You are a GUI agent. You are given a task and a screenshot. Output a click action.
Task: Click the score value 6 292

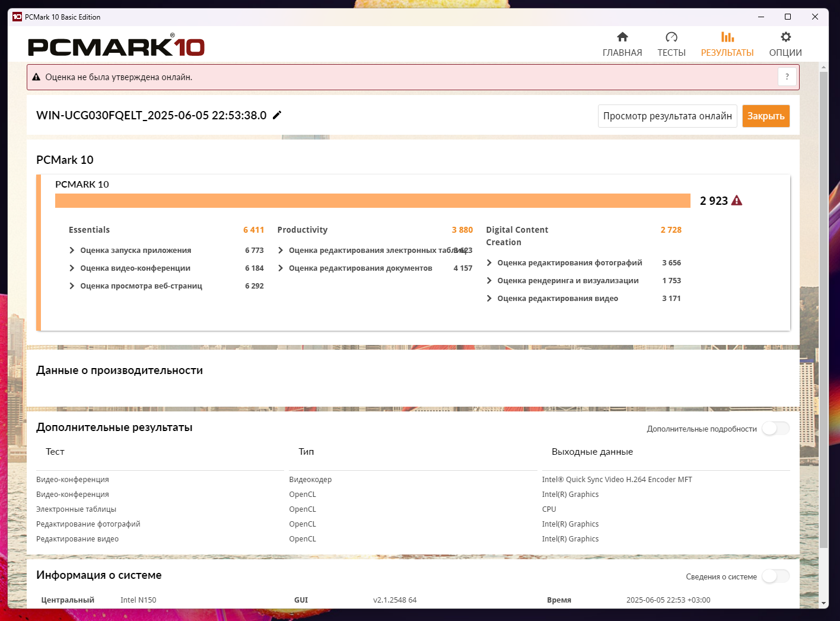click(x=254, y=286)
